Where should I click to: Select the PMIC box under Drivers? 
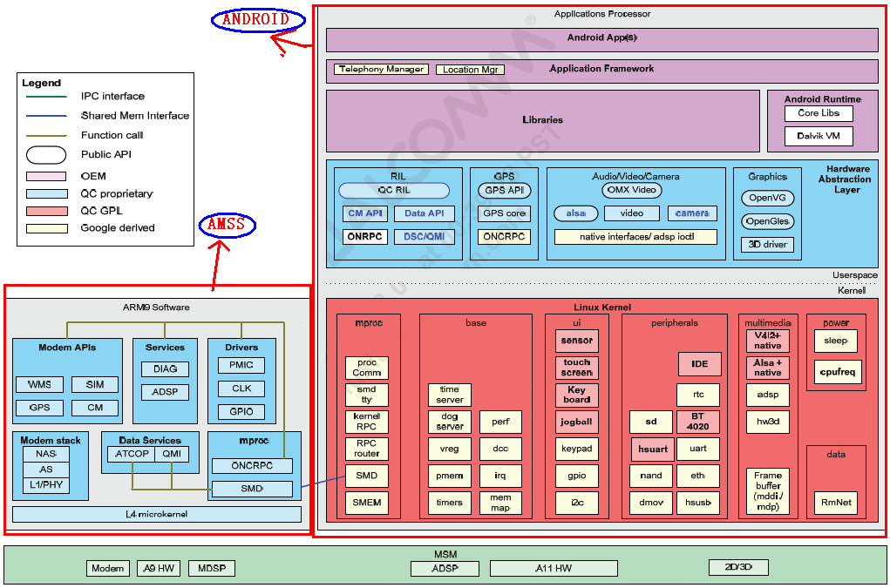point(241,365)
